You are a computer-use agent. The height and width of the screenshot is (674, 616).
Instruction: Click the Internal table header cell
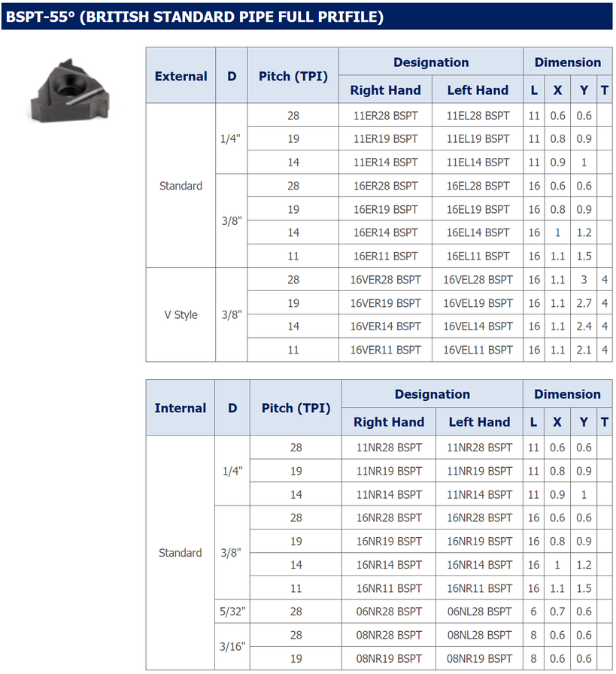(180, 408)
